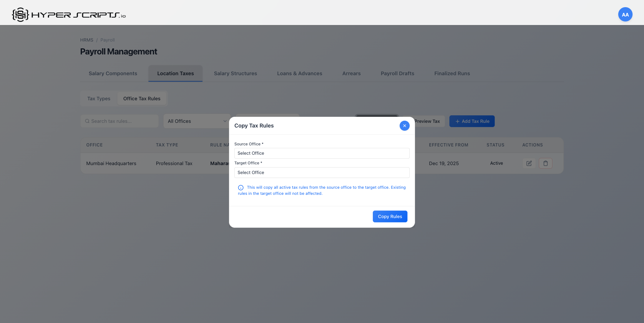
Task: Open the Target Office dropdown
Action: (x=321, y=172)
